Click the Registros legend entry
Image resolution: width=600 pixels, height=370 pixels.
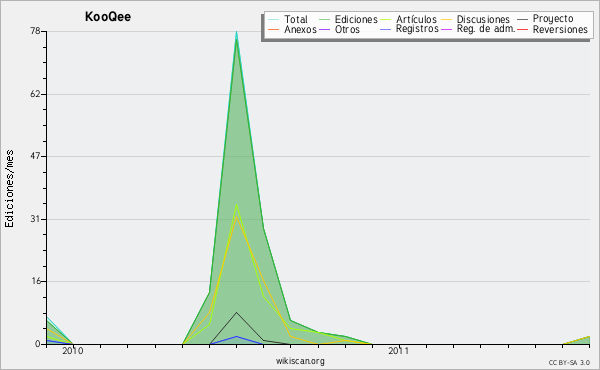[x=417, y=29]
